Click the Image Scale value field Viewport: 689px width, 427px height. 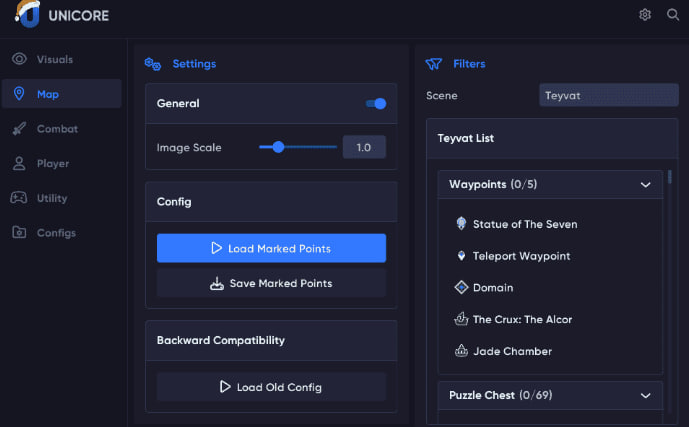(364, 147)
